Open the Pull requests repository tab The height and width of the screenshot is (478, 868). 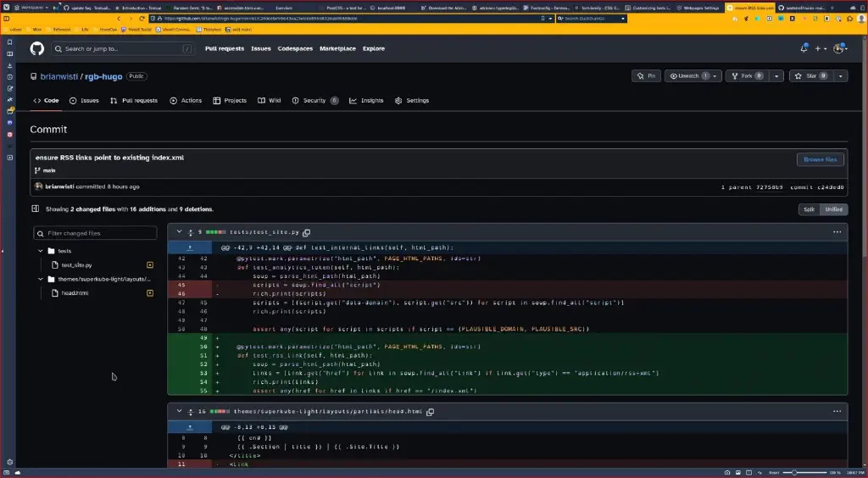(133, 101)
